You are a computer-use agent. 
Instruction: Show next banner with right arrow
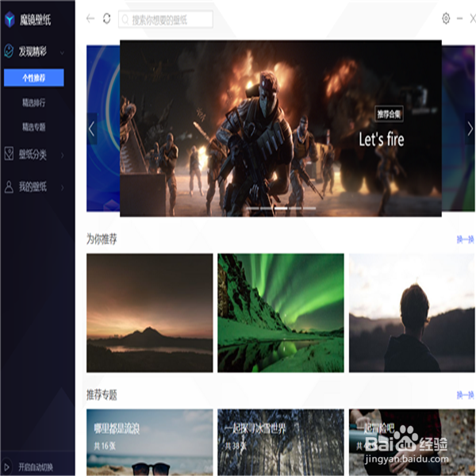pos(470,129)
